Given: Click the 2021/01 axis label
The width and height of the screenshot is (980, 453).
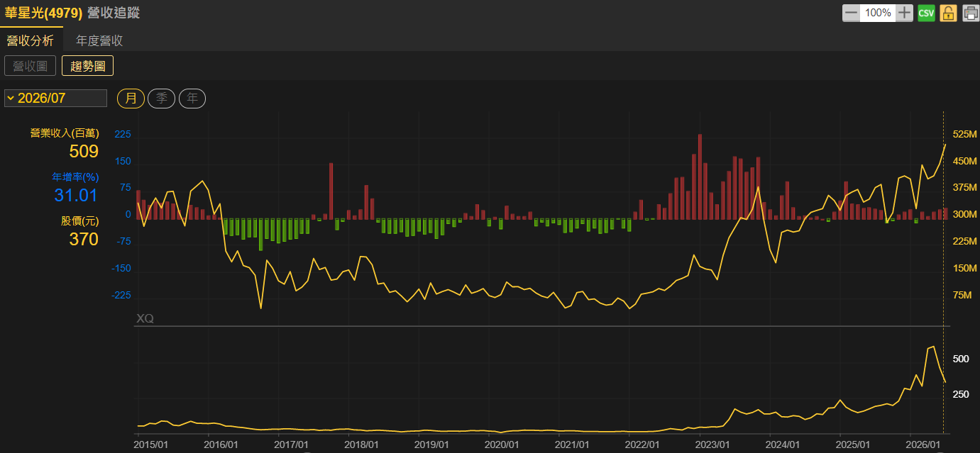Looking at the screenshot, I should coord(572,444).
